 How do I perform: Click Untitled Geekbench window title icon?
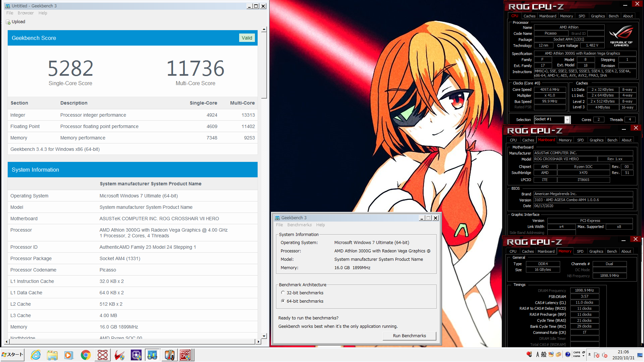(8, 6)
